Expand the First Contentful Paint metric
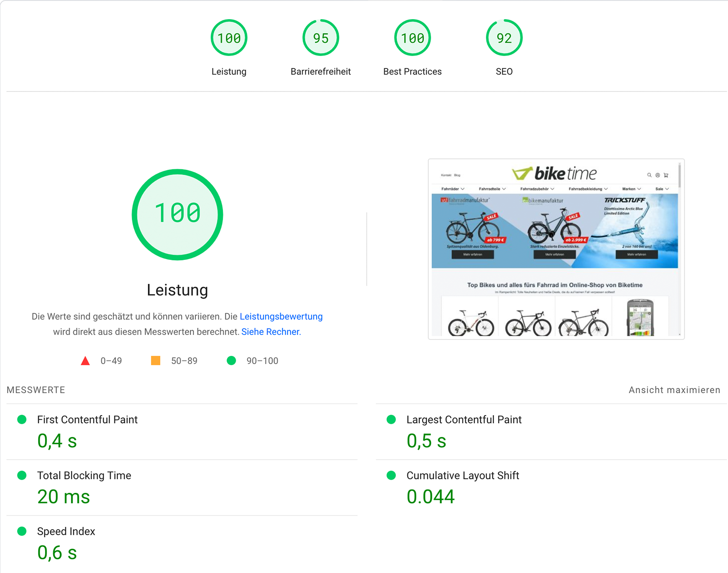The height and width of the screenshot is (573, 728). click(87, 420)
